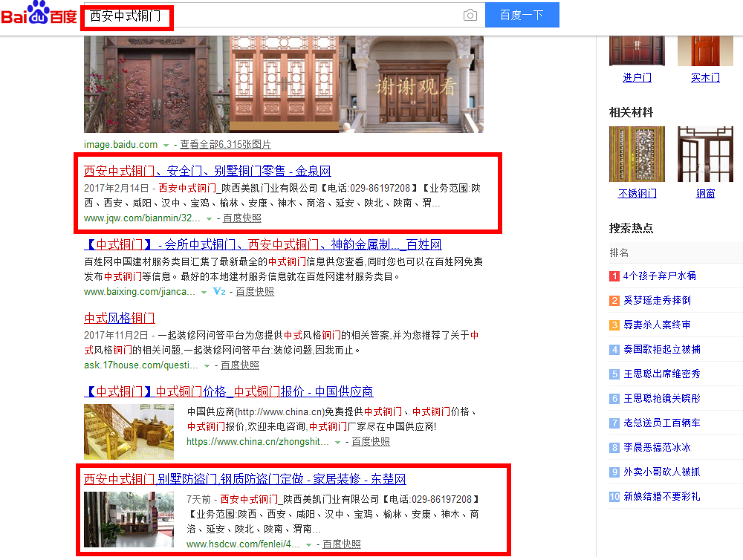Viewport: 743px width, 560px height.
Task: Click the 进户门 sidebar image
Action: click(637, 51)
